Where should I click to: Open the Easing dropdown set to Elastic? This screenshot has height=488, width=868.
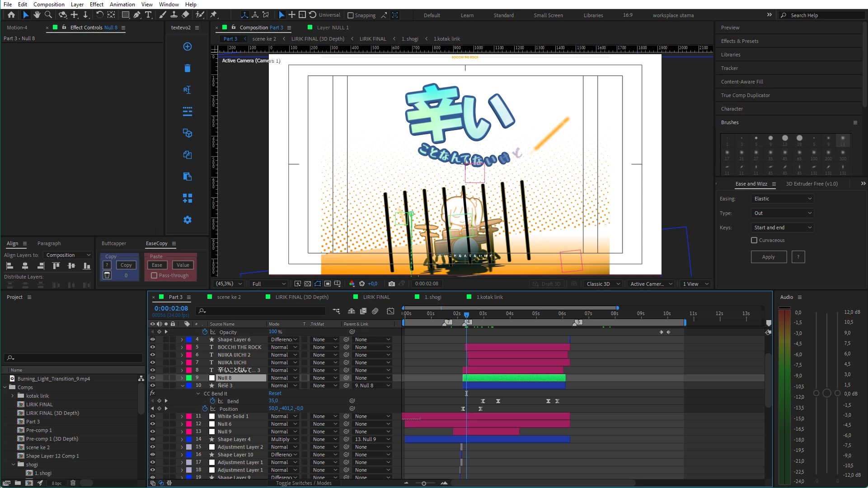782,199
